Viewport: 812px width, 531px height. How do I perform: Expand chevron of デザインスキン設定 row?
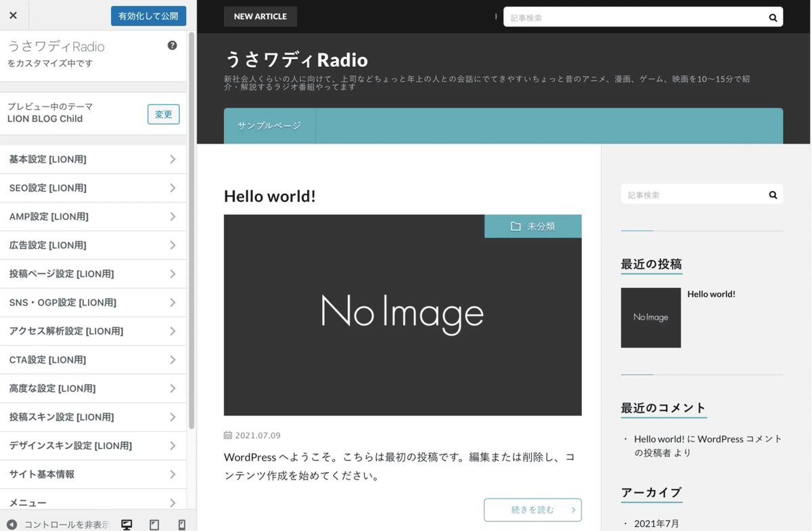coord(173,446)
